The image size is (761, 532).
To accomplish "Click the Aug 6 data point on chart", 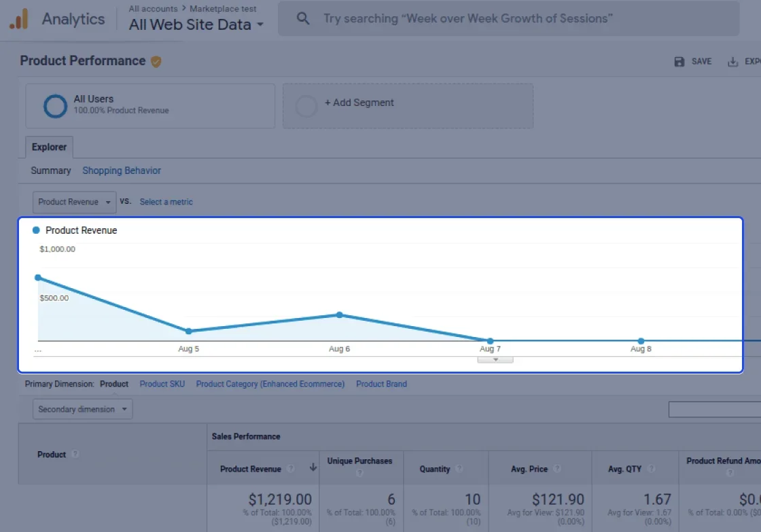I will pos(339,315).
